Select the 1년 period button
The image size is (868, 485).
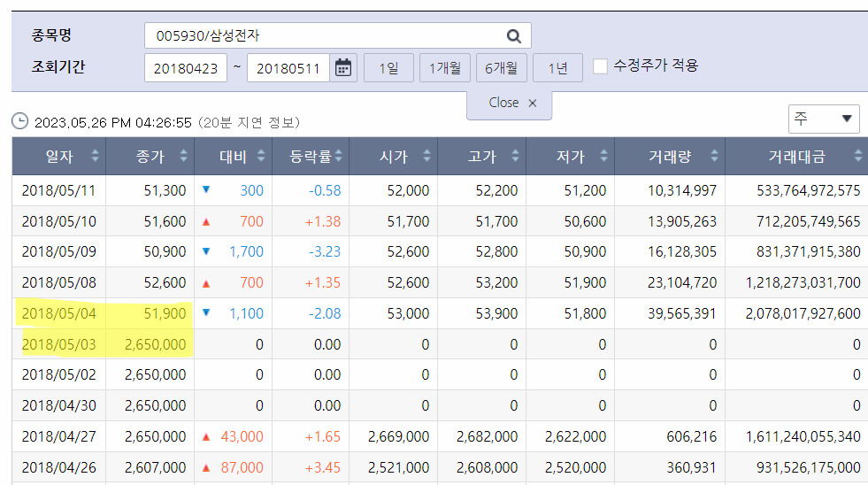(x=557, y=68)
